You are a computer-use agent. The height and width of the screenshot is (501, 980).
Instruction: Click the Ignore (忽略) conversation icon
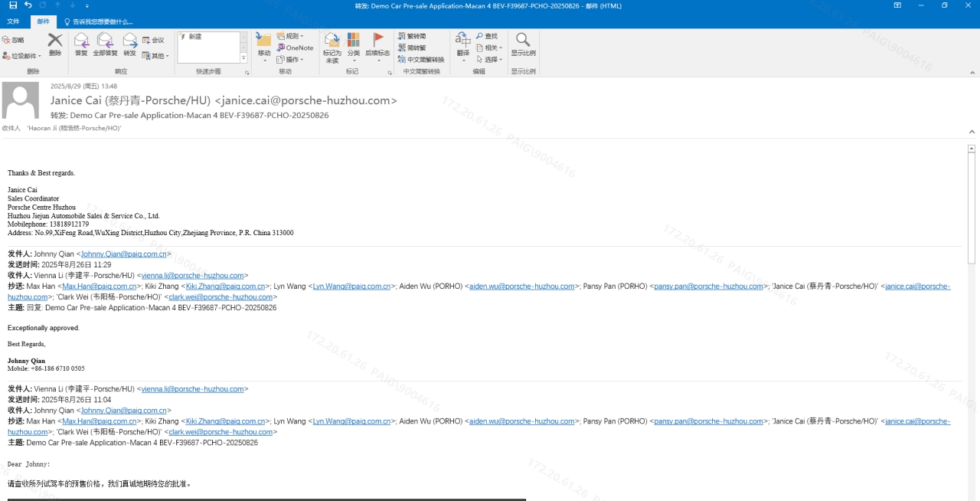(x=14, y=40)
